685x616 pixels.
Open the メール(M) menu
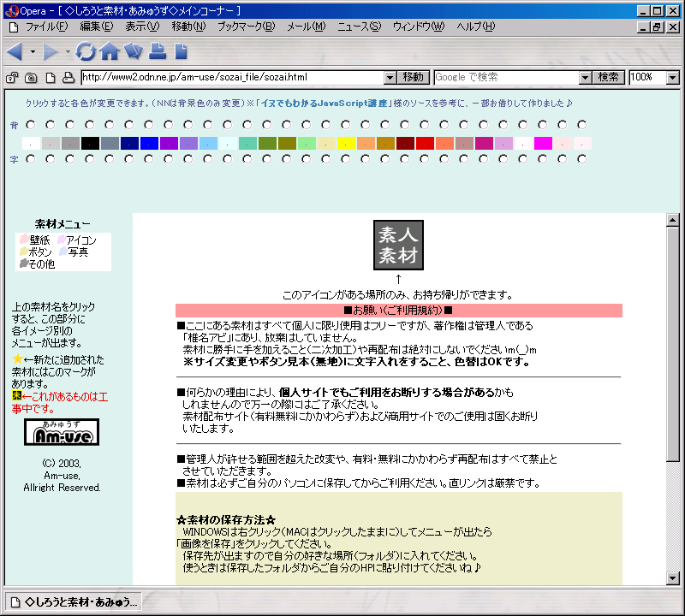(307, 27)
